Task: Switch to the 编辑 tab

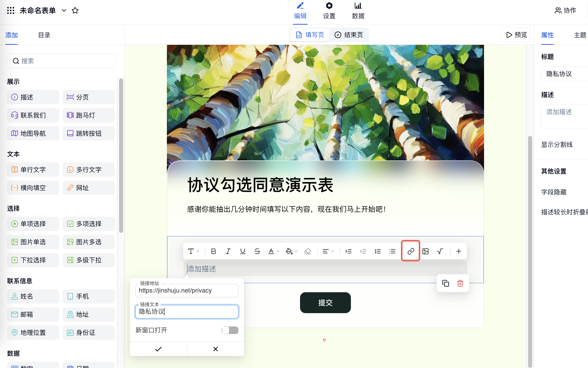Action: pos(300,11)
